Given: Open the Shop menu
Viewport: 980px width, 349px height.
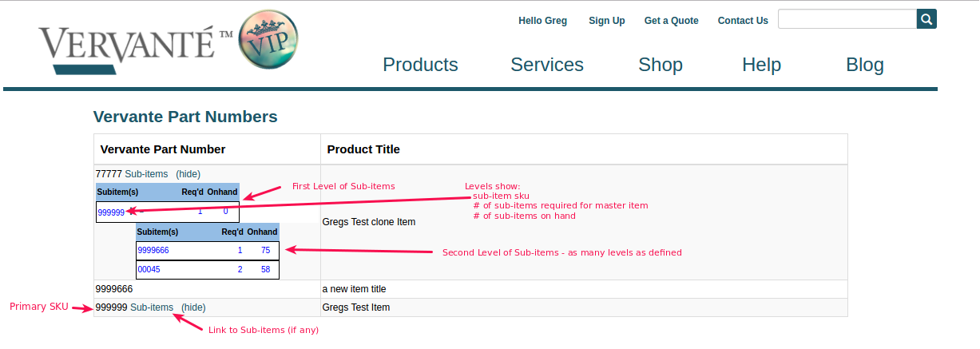Looking at the screenshot, I should click(x=661, y=65).
